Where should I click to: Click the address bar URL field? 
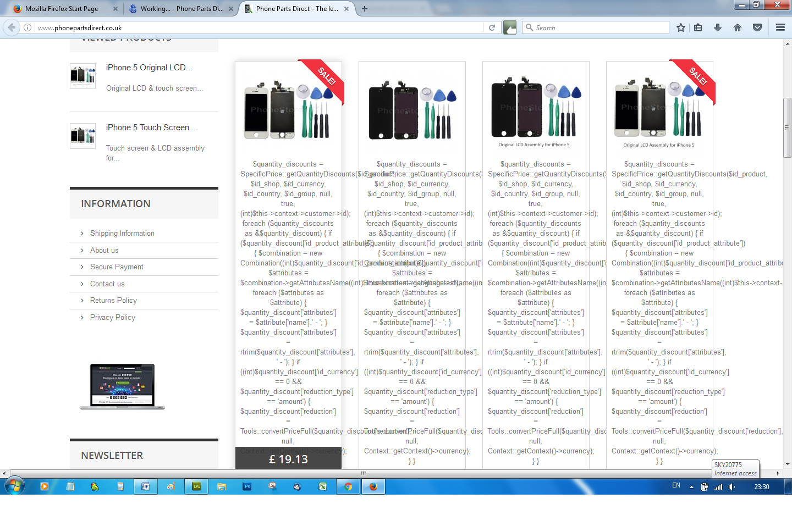coord(258,27)
